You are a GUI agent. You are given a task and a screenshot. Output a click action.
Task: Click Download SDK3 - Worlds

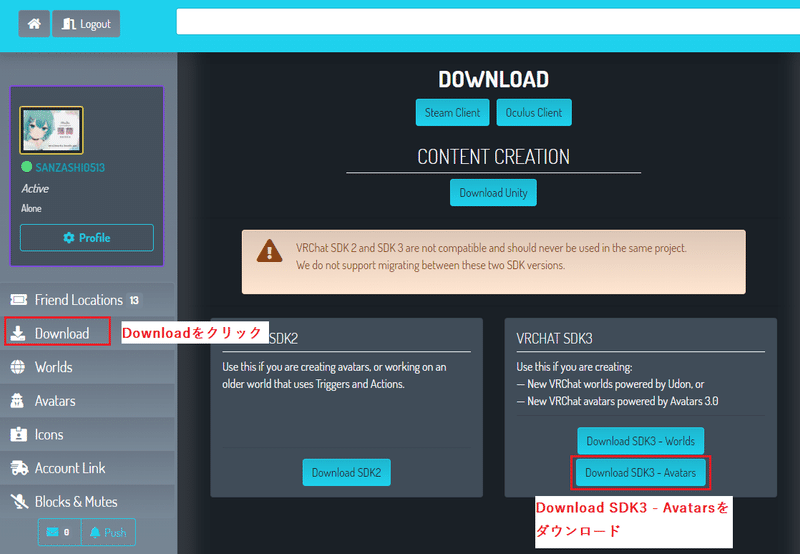[640, 441]
